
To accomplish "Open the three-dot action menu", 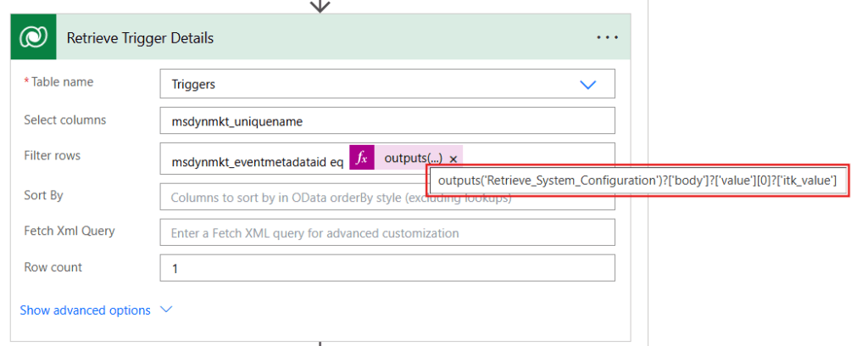I will point(608,37).
